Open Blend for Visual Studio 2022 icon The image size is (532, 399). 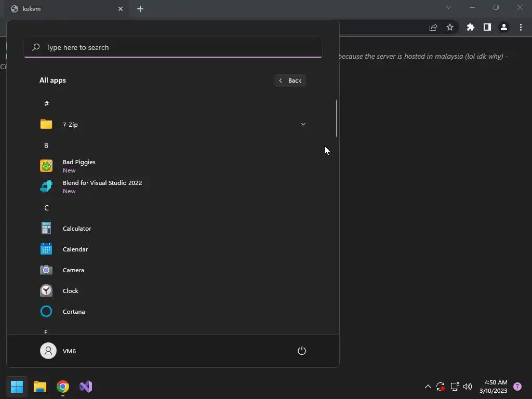tap(46, 187)
